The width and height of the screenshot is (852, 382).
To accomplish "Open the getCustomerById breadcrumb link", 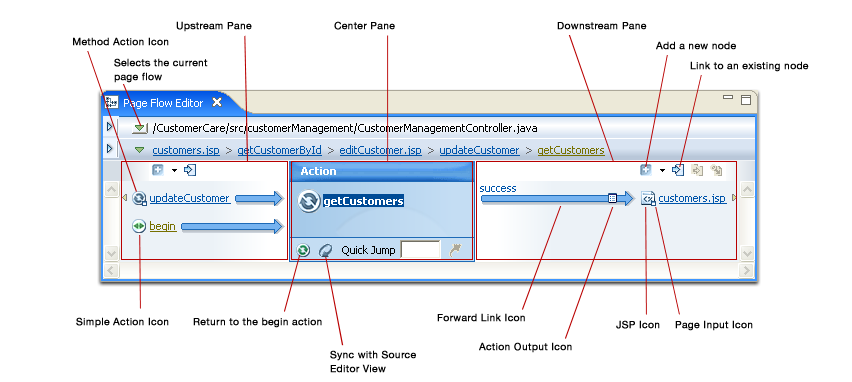I will click(x=279, y=150).
